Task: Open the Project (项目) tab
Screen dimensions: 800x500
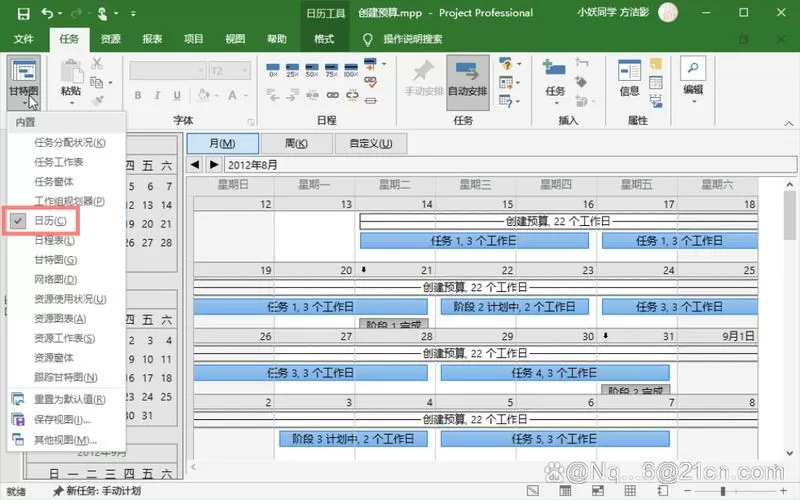Action: pyautogui.click(x=193, y=39)
